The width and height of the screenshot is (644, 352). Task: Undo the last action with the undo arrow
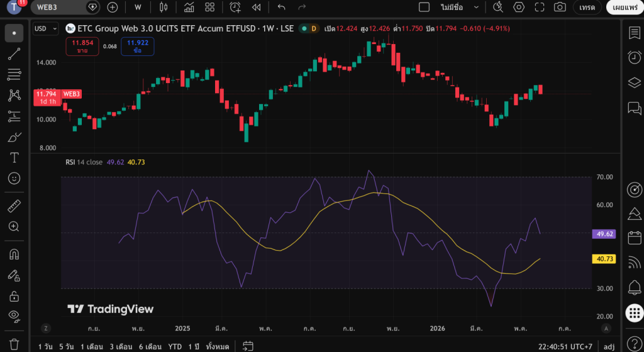(x=281, y=7)
